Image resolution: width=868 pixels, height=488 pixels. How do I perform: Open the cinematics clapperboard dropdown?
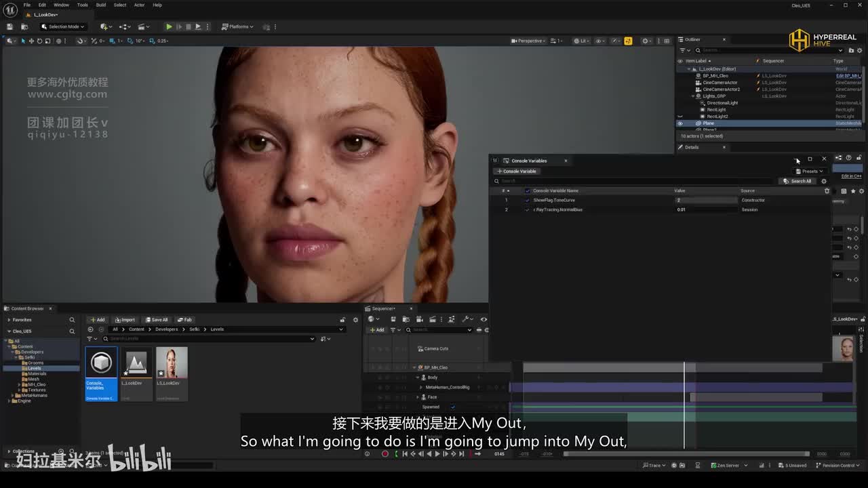[144, 26]
